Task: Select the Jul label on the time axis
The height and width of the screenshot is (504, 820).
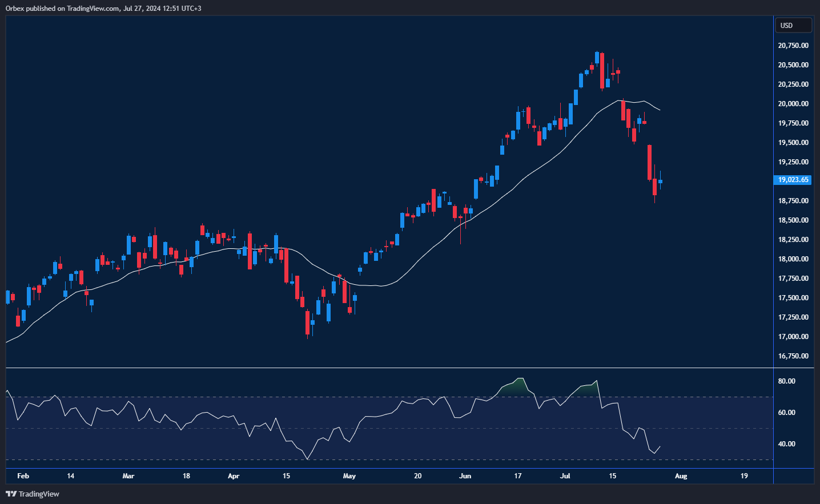Action: pyautogui.click(x=565, y=476)
